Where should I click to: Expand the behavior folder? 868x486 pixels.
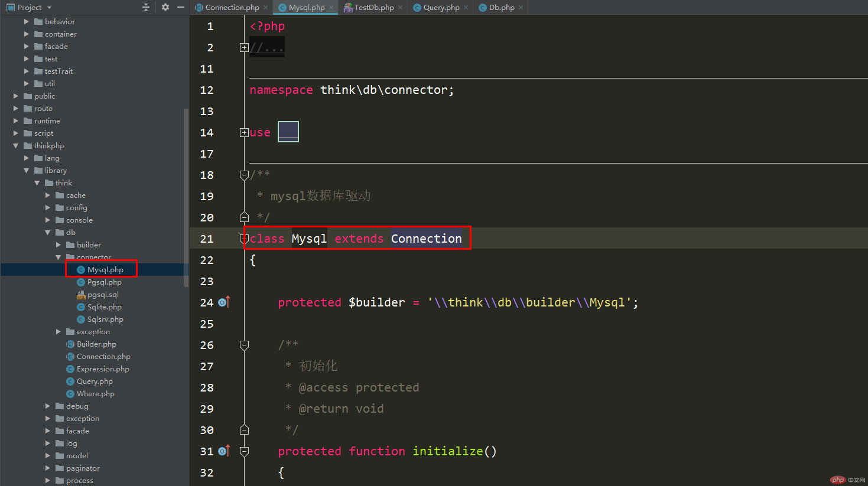point(26,22)
